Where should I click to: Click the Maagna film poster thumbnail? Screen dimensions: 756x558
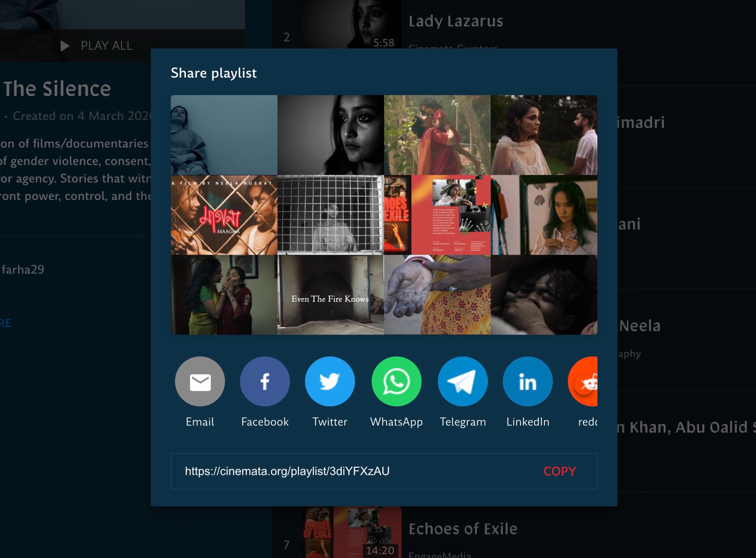[x=224, y=215]
